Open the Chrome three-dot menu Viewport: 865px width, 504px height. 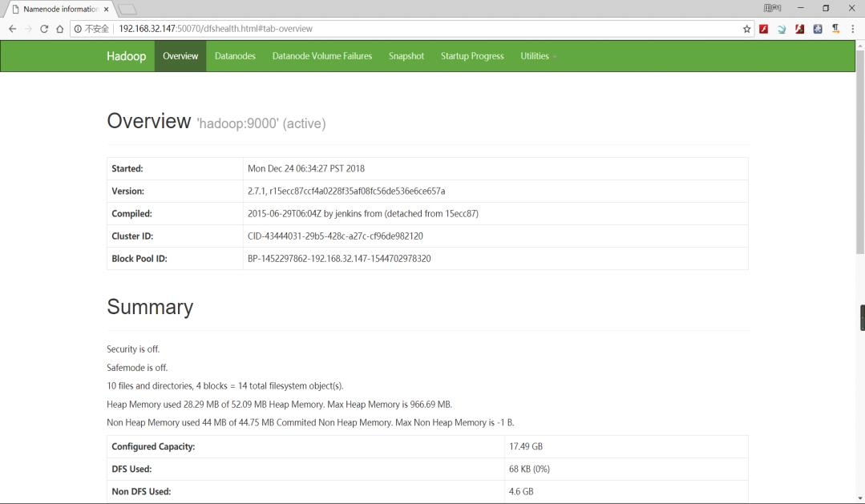click(853, 29)
